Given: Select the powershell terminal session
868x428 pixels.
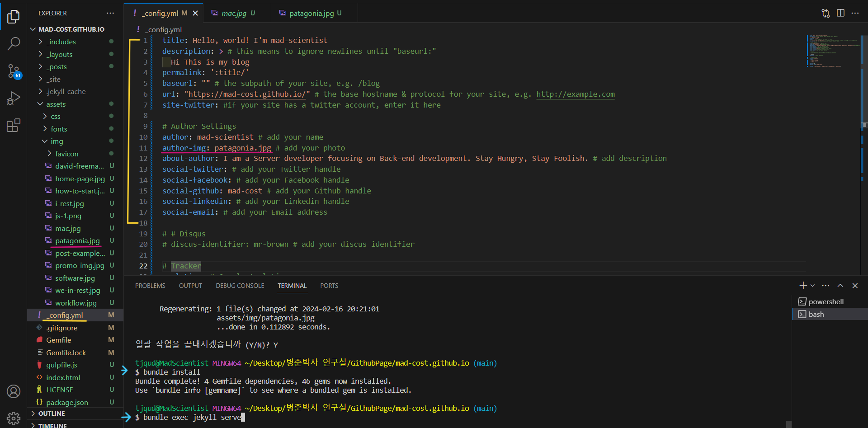Looking at the screenshot, I should (826, 302).
